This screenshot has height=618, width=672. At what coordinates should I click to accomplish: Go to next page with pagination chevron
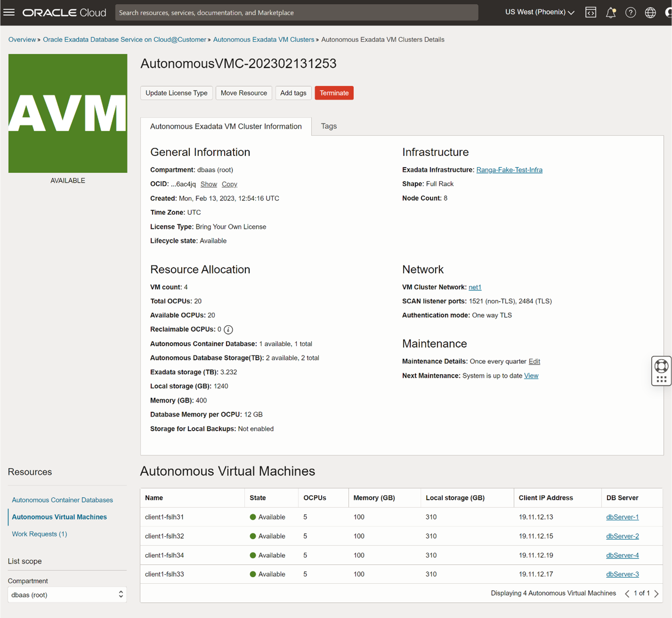[657, 593]
